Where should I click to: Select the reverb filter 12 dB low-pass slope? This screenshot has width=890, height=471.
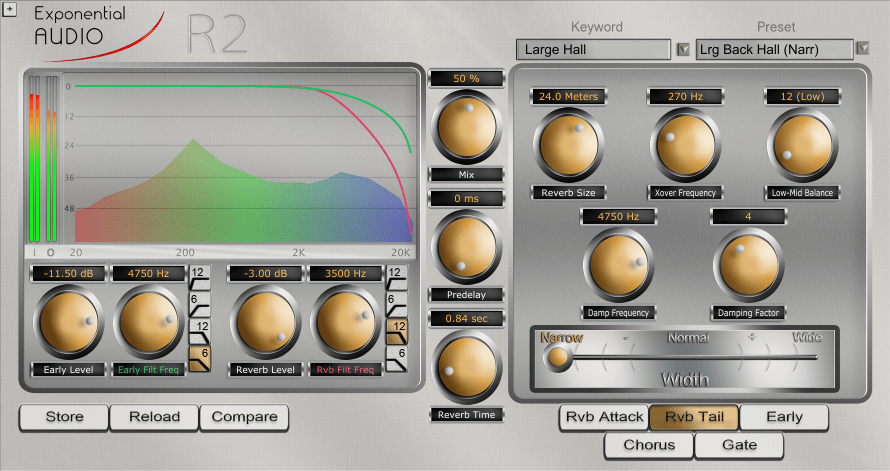[x=396, y=331]
